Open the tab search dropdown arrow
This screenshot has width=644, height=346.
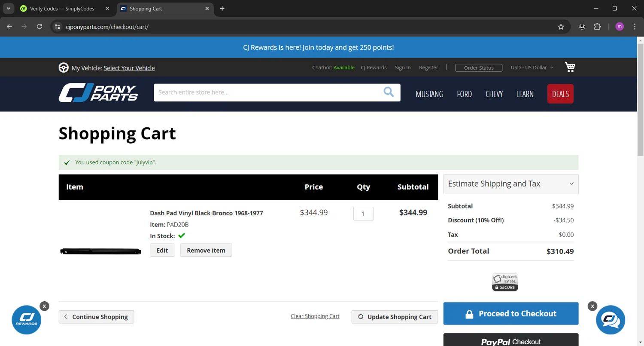coord(8,9)
